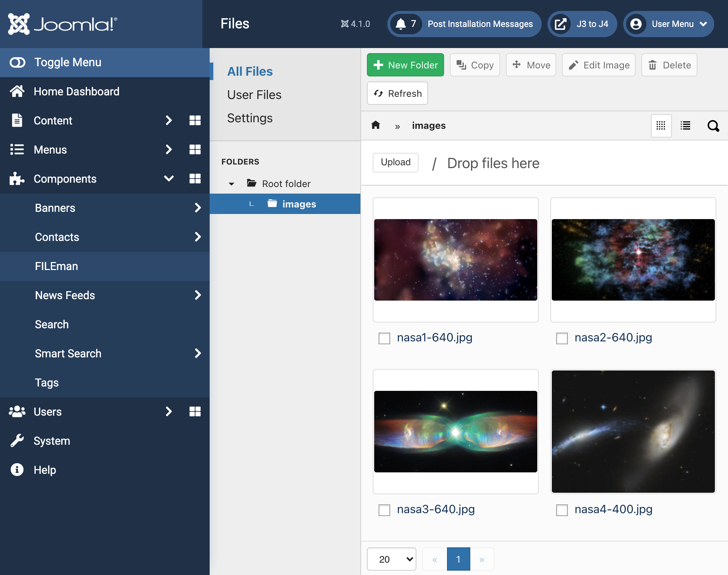Image resolution: width=728 pixels, height=575 pixels.
Task: Check the nasa3-640.jpg checkbox
Action: pyautogui.click(x=384, y=510)
